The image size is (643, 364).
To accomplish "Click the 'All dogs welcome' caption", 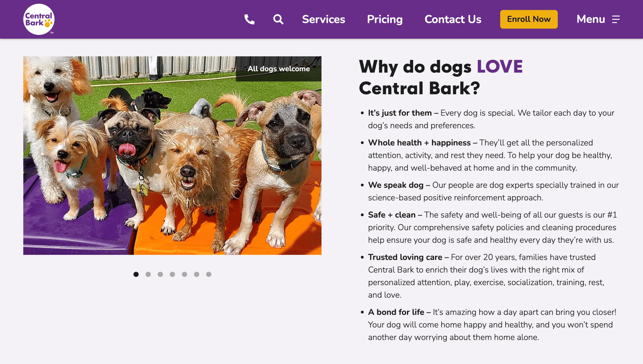I will pos(278,69).
